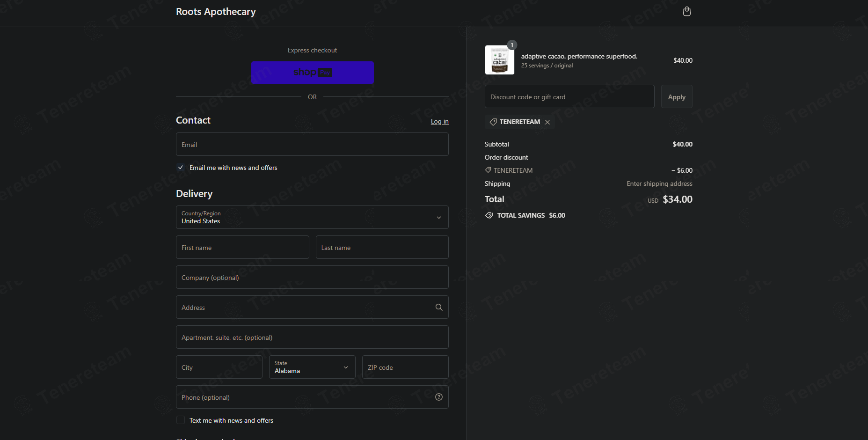Enable Text me with news and offers
The width and height of the screenshot is (868, 440).
181,420
